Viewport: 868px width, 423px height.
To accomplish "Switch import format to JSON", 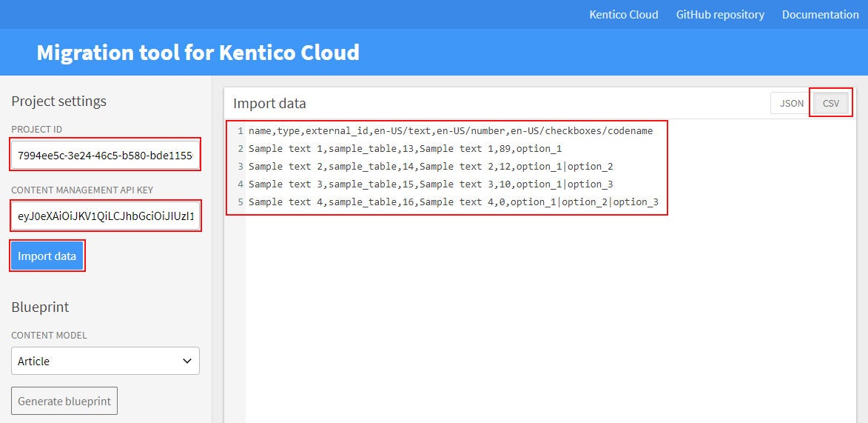I will click(x=792, y=103).
